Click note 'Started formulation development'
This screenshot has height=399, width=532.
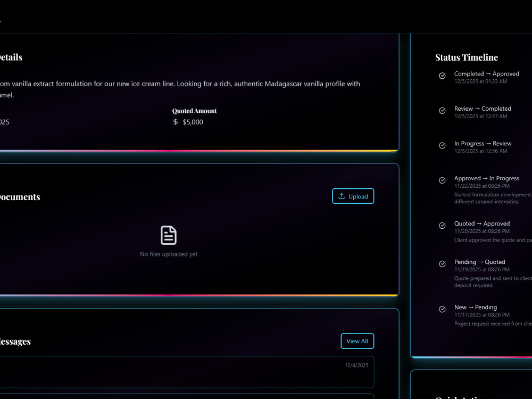tap(493, 198)
